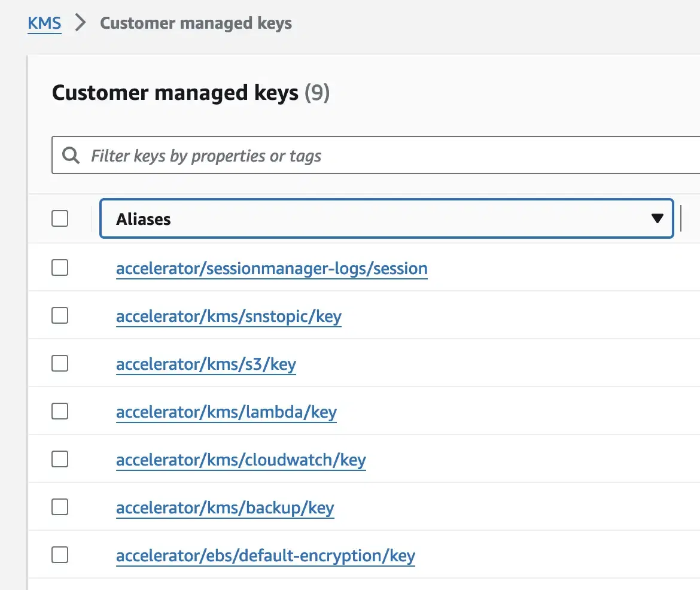The width and height of the screenshot is (700, 590).
Task: Click the Aliases sort arrow icon
Action: point(657,218)
